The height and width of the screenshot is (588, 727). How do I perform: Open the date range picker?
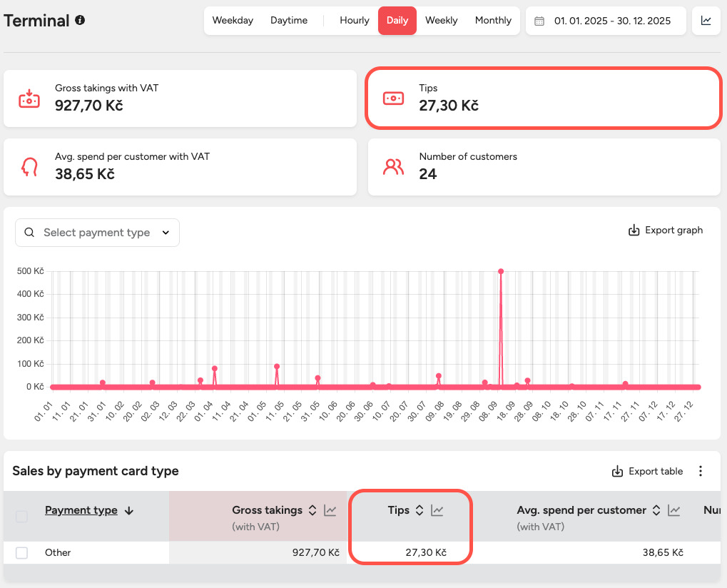tap(606, 21)
